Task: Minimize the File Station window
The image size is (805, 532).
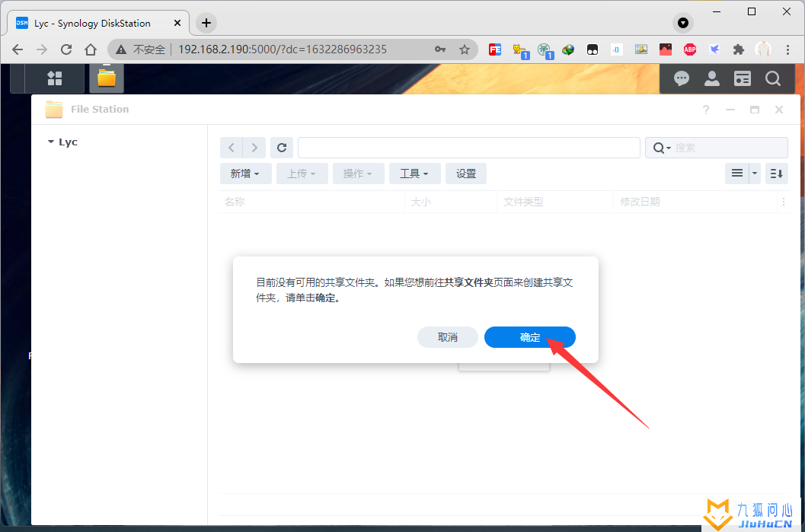Action: (x=730, y=110)
